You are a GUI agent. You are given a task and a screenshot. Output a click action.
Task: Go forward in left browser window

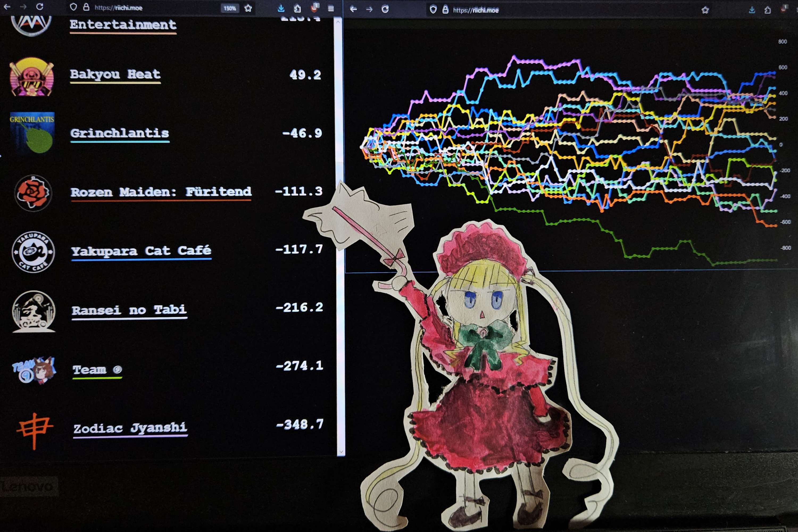(23, 6)
